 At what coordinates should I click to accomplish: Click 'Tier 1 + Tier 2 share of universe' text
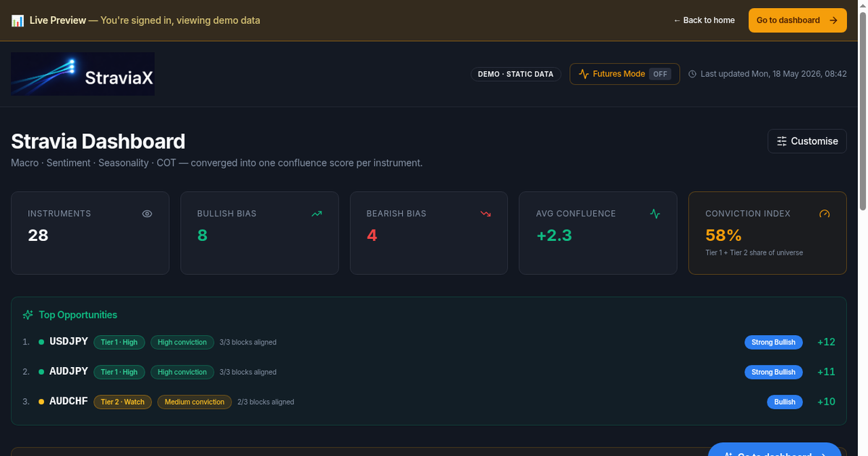(754, 253)
